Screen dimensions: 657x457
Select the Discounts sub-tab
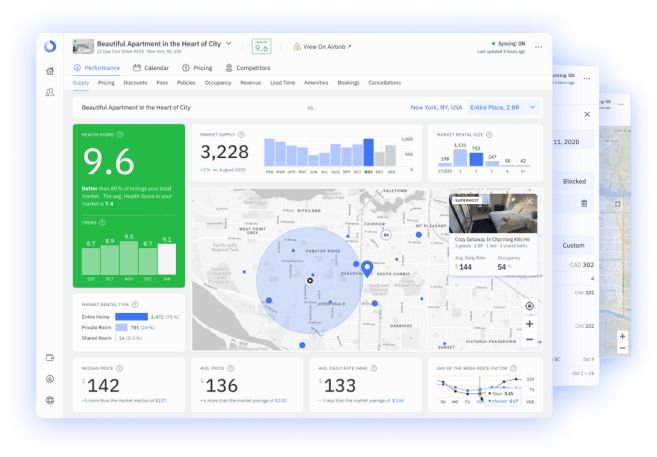pyautogui.click(x=135, y=83)
